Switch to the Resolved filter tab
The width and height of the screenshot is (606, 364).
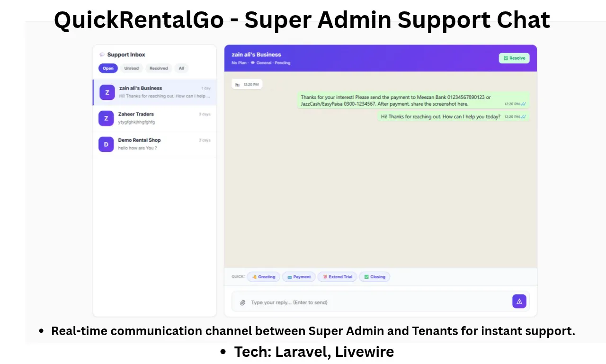pyautogui.click(x=159, y=68)
